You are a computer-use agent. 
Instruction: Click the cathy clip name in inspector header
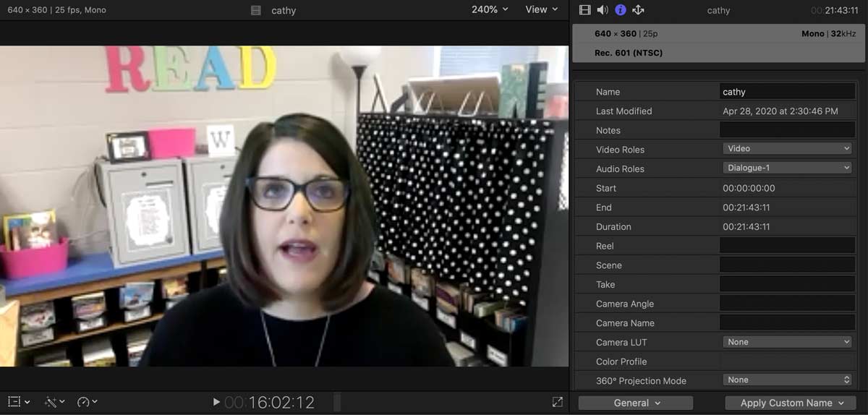click(x=718, y=10)
